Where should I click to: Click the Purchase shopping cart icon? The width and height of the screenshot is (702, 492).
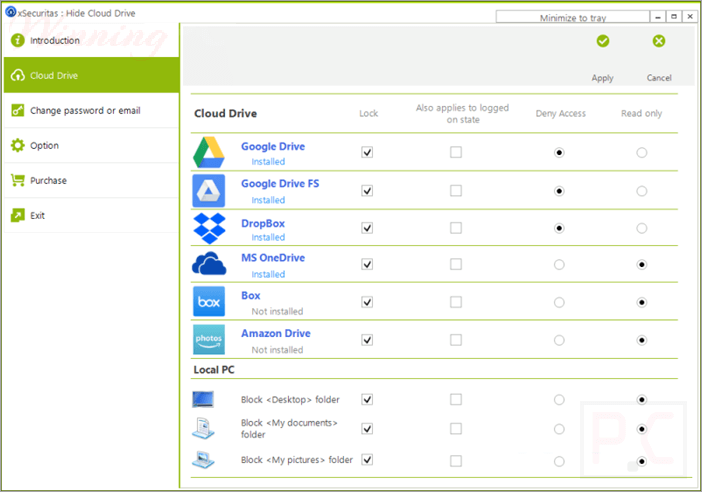(17, 180)
